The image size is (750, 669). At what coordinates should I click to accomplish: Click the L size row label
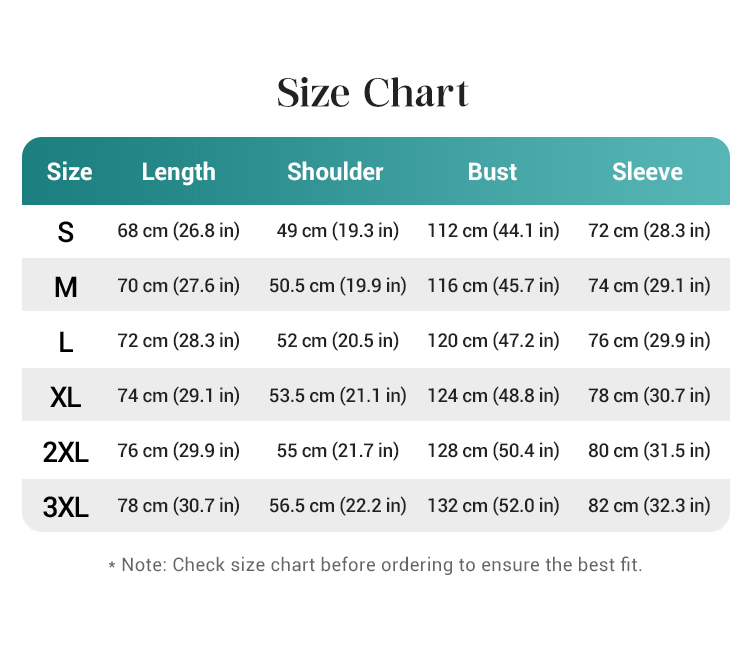[66, 342]
